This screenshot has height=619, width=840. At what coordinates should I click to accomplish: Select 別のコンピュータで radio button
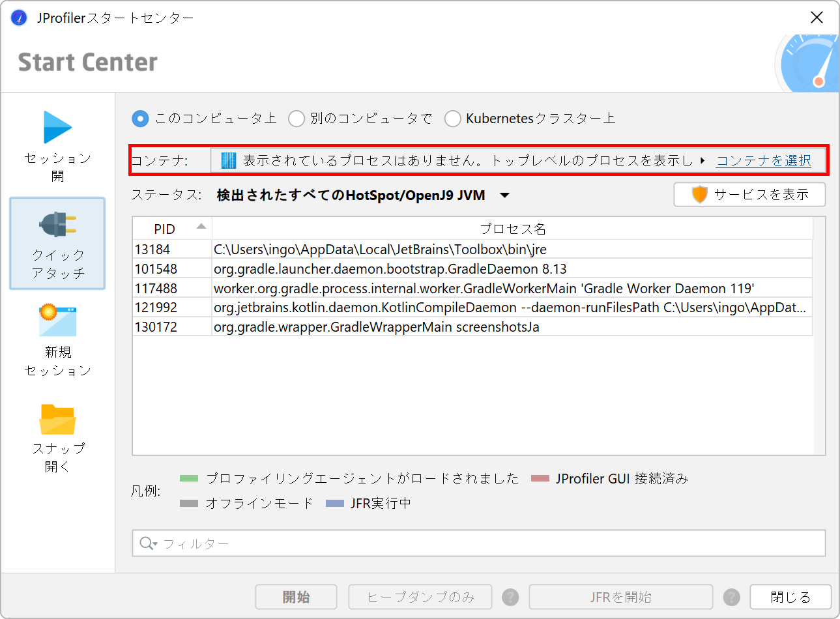[x=297, y=119]
